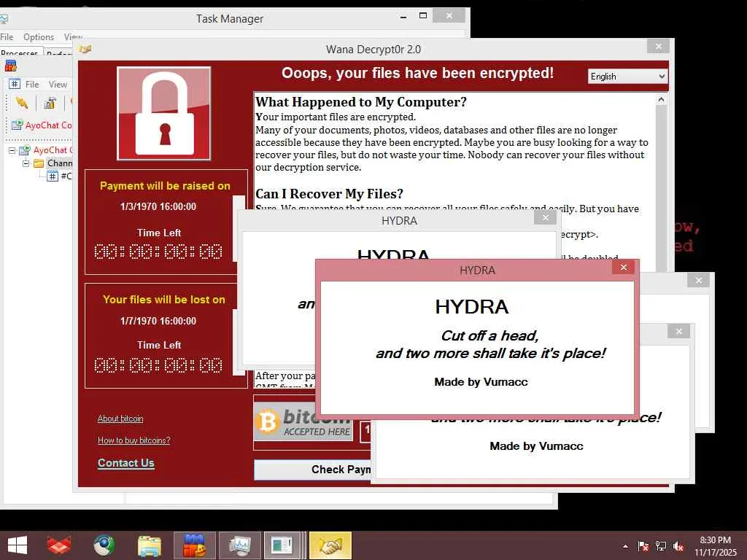This screenshot has width=747, height=560.
Task: Open the mIRC View menu
Action: pyautogui.click(x=58, y=85)
